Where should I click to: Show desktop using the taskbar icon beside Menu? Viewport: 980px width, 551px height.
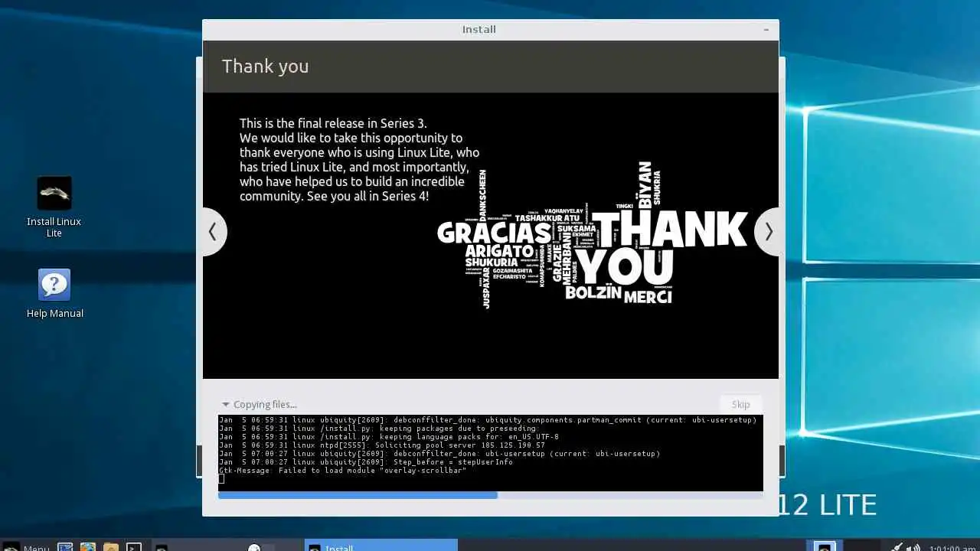pyautogui.click(x=65, y=546)
